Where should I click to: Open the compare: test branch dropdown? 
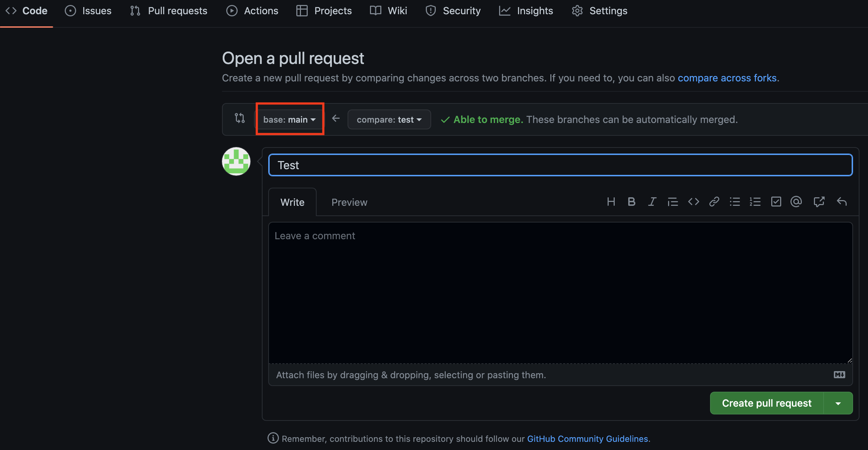click(x=389, y=119)
